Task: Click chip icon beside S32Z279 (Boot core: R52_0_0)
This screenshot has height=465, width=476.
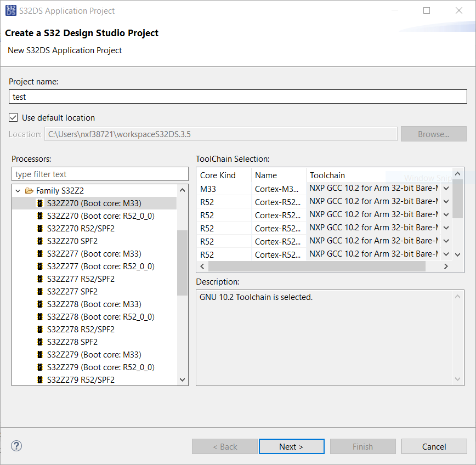Action: [40, 367]
